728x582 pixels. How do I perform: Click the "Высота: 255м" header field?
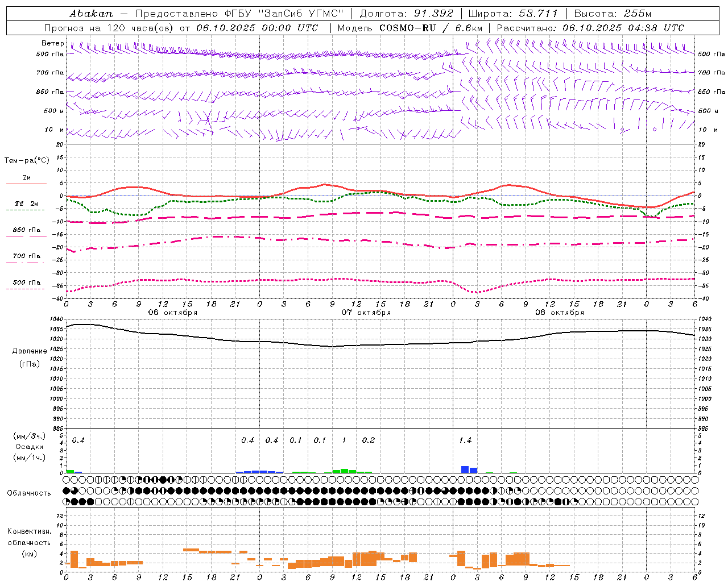613,14
